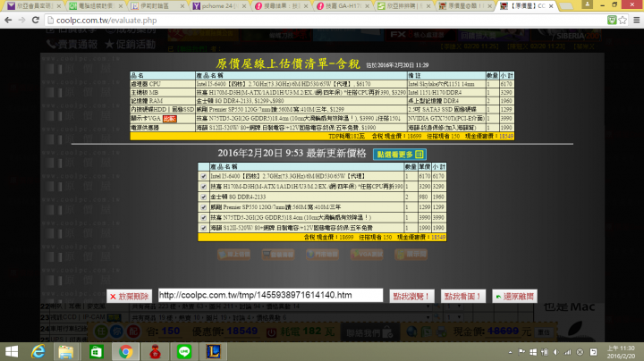Toggle the 金士頓 8G DDR4-2133 checkbox
The height and width of the screenshot is (361, 644).
[x=203, y=197]
